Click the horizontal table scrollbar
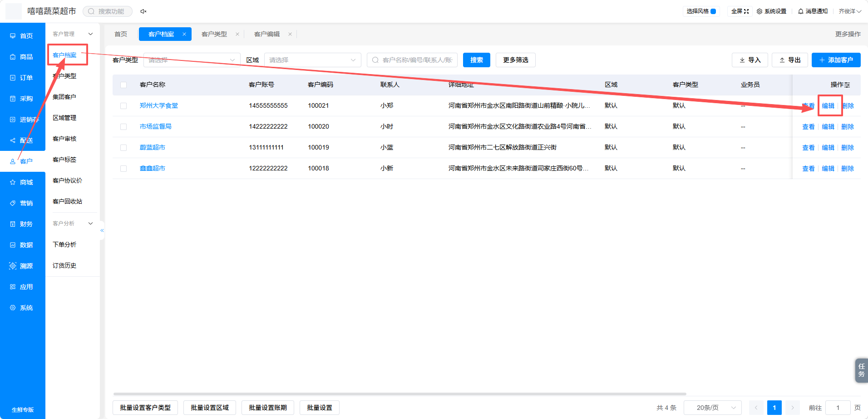 point(399,394)
